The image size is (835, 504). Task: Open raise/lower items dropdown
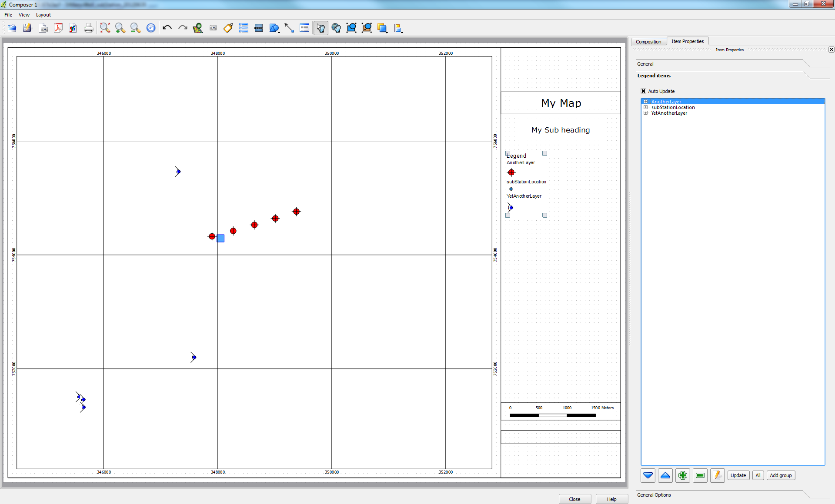[x=383, y=28]
